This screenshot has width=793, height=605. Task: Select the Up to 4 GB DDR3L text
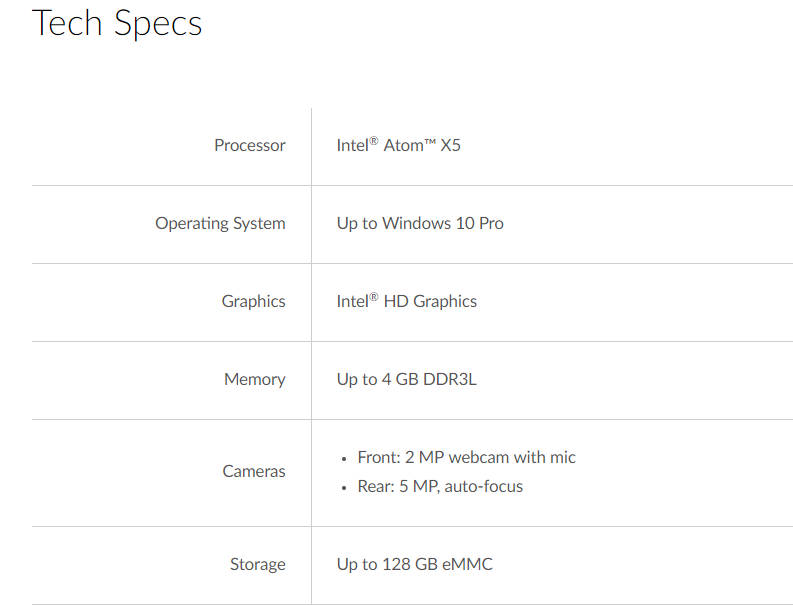pyautogui.click(x=406, y=380)
